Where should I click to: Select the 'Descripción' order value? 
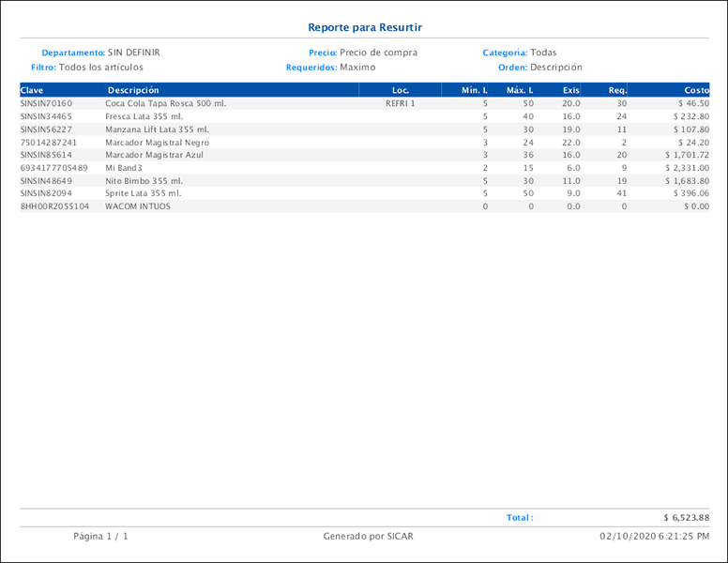click(556, 68)
